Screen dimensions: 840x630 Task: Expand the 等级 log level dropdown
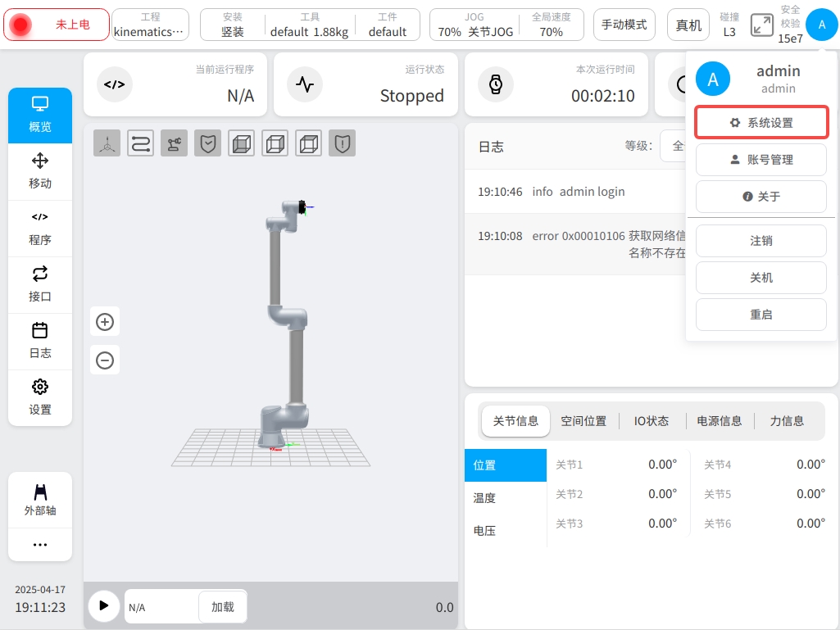(x=674, y=147)
